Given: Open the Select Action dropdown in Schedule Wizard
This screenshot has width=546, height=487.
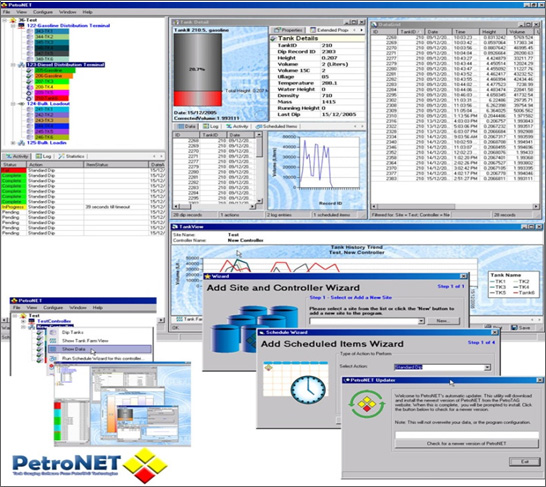Looking at the screenshot, I should click(488, 367).
